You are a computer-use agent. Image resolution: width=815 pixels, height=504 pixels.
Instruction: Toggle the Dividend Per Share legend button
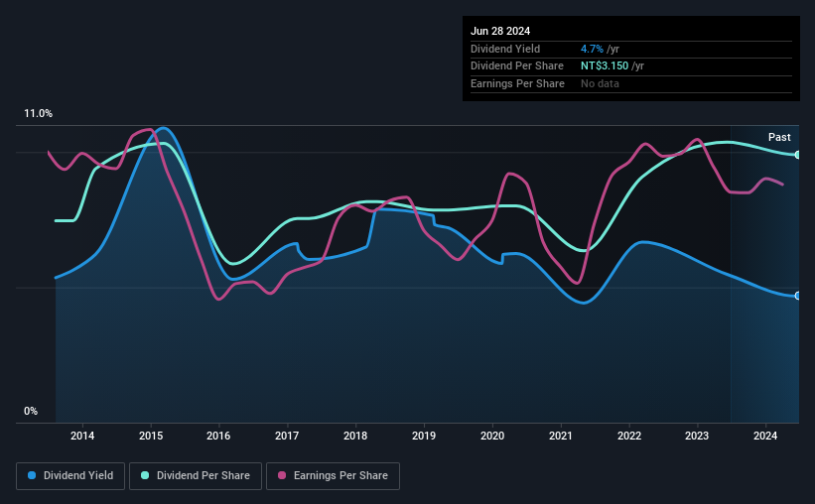196,476
